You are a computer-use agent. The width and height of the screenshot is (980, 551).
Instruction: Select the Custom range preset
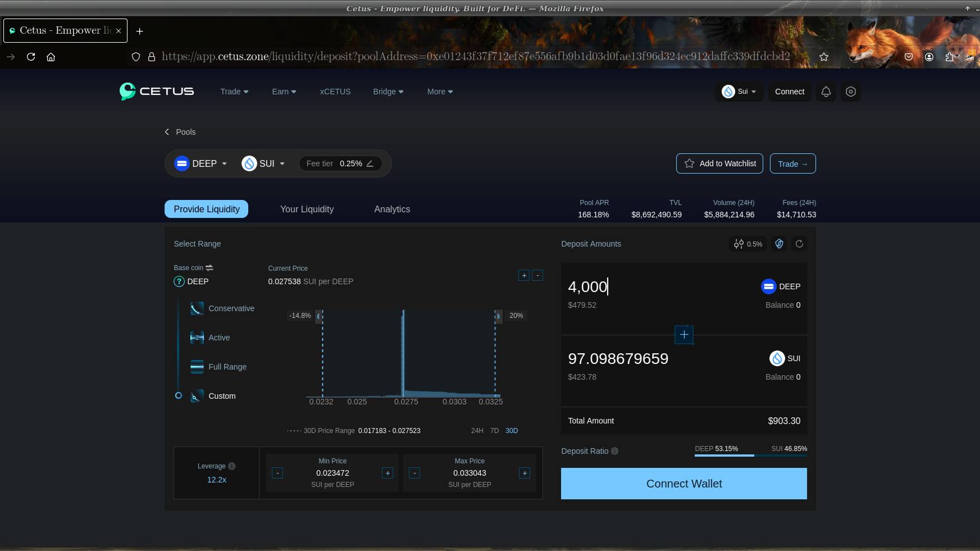pos(213,396)
